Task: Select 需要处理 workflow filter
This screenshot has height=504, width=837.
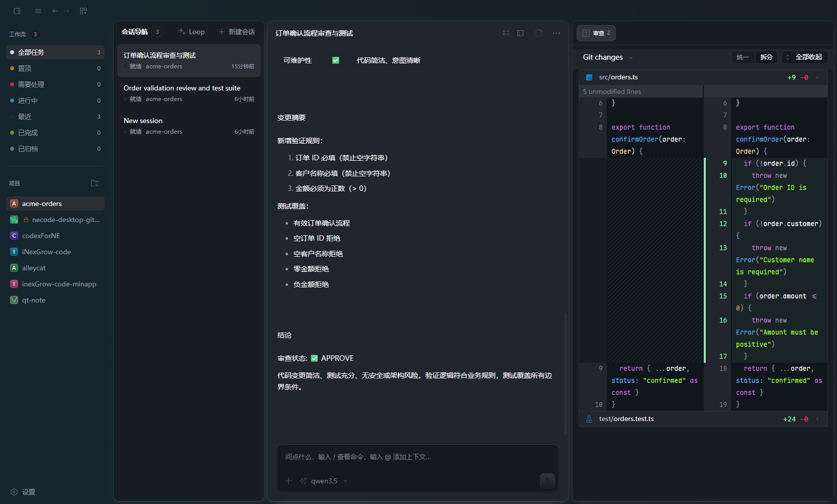Action: pyautogui.click(x=55, y=84)
